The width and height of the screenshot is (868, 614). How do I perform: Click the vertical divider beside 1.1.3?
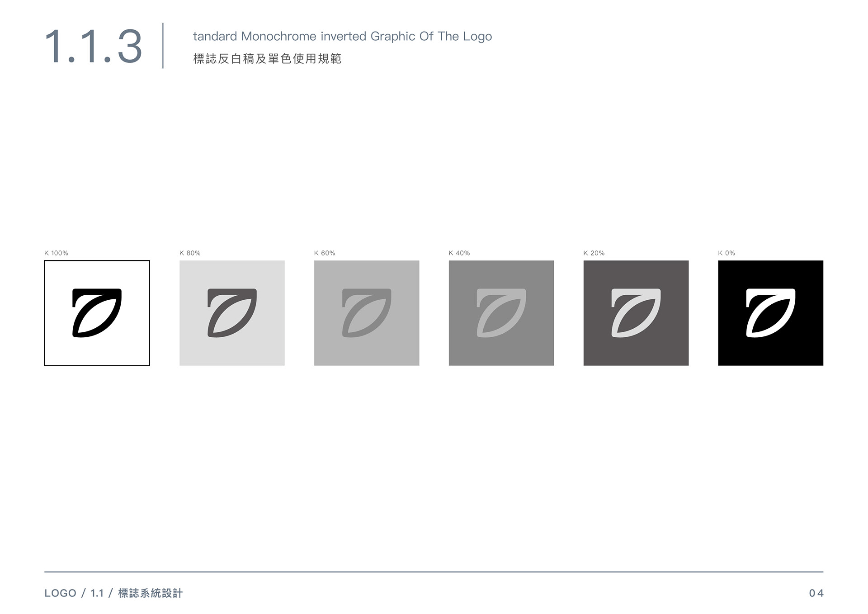[x=163, y=46]
